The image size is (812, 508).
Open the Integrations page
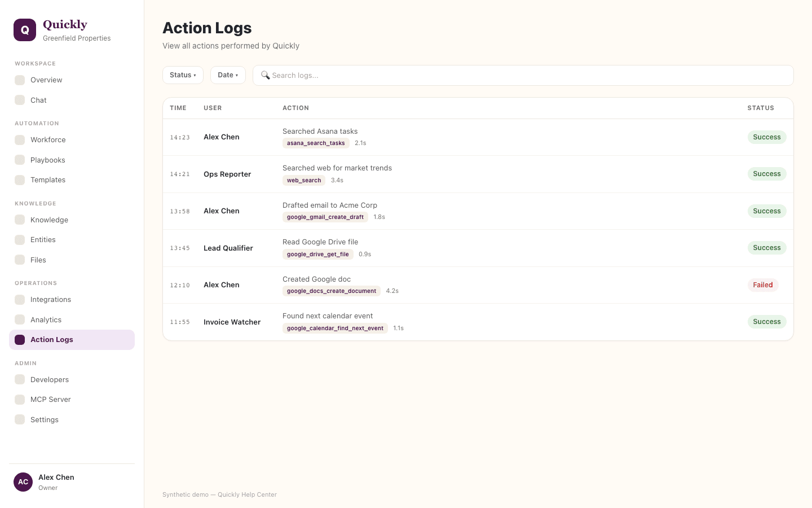click(72, 300)
